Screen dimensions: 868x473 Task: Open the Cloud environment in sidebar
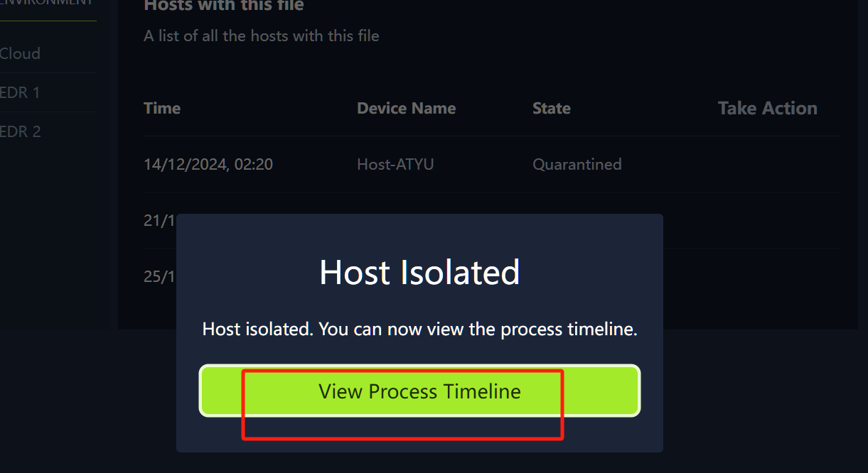click(20, 54)
